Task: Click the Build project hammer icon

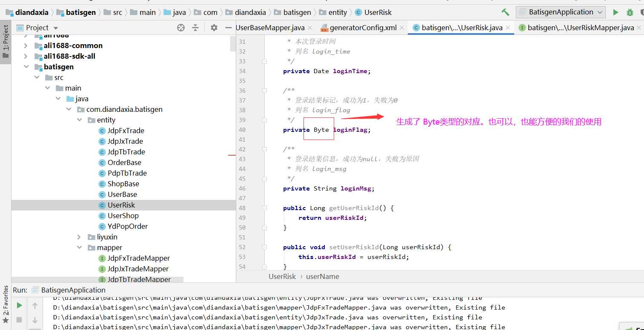Action: [x=505, y=12]
